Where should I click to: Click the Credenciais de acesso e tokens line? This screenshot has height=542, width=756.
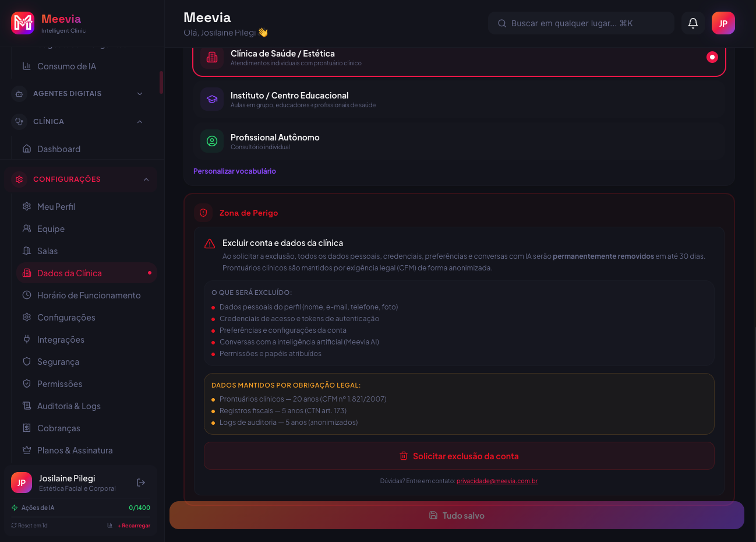click(x=299, y=319)
